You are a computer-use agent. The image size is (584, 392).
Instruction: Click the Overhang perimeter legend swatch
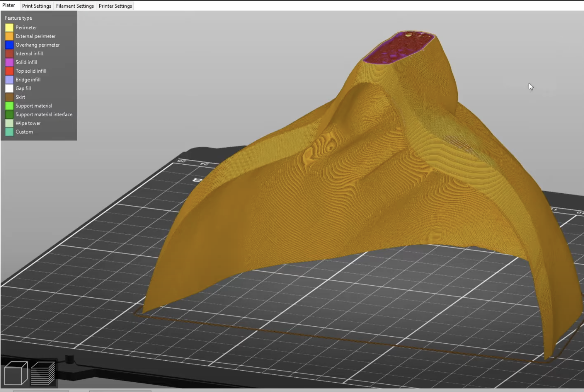click(x=9, y=45)
